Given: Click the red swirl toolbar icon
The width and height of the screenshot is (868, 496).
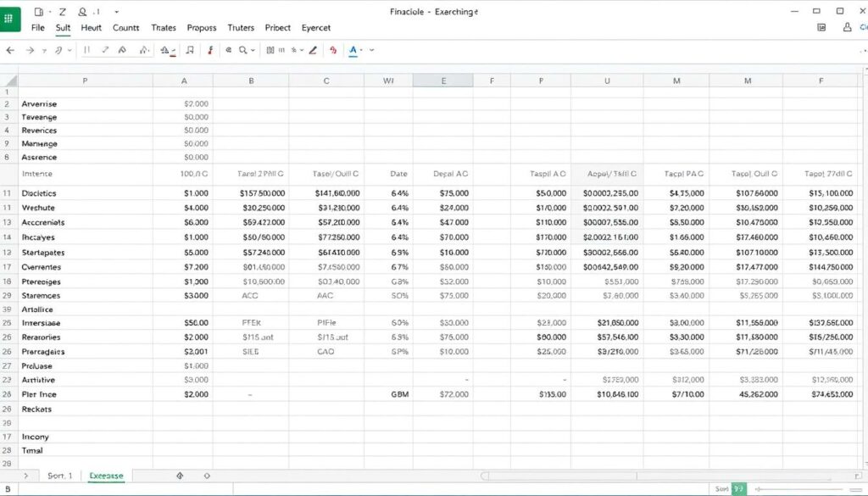Looking at the screenshot, I should [333, 50].
